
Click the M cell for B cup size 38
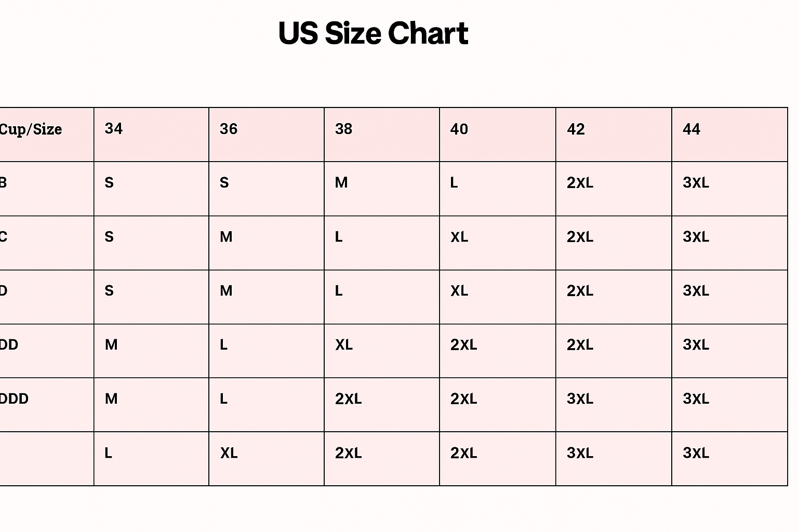click(x=382, y=189)
